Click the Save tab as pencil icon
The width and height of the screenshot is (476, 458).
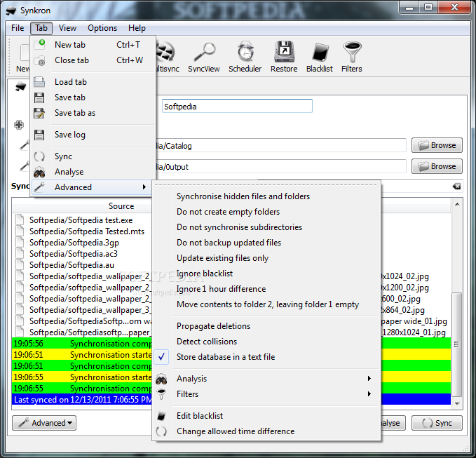point(39,113)
